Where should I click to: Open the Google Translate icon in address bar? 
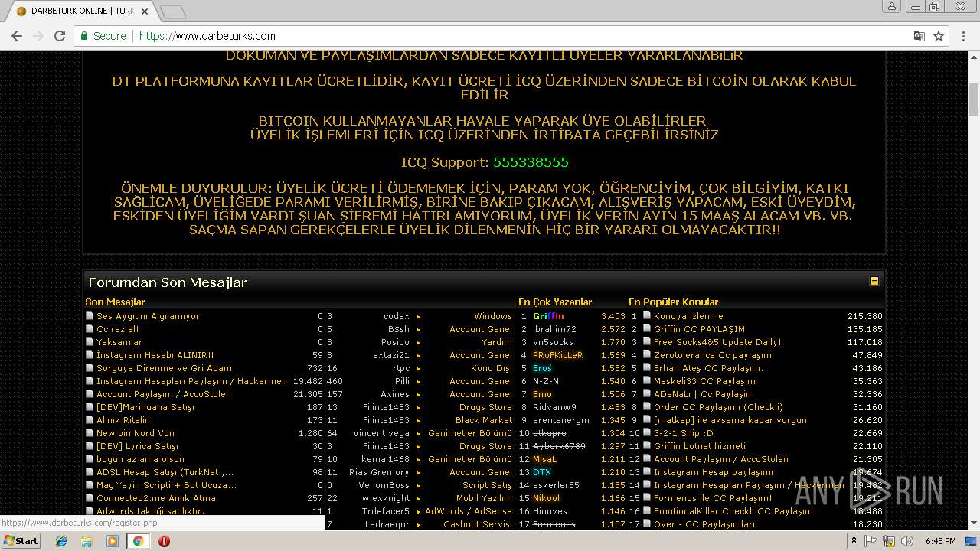[x=920, y=36]
